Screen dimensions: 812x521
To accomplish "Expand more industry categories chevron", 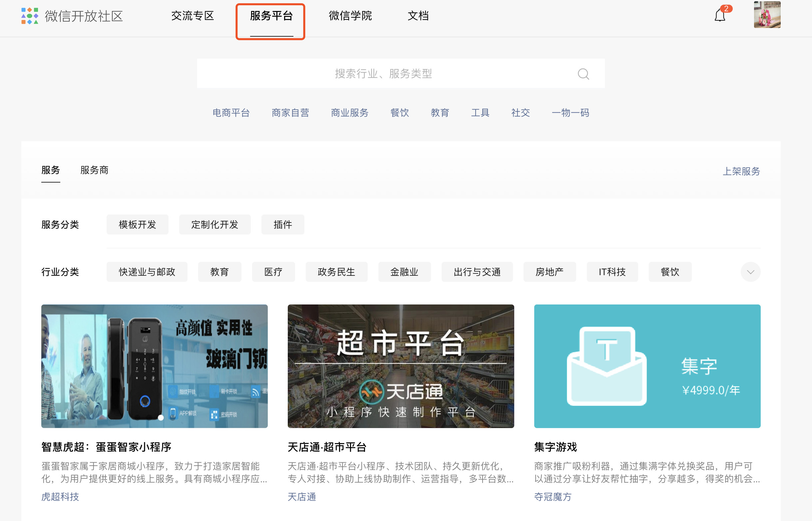I will 750,272.
